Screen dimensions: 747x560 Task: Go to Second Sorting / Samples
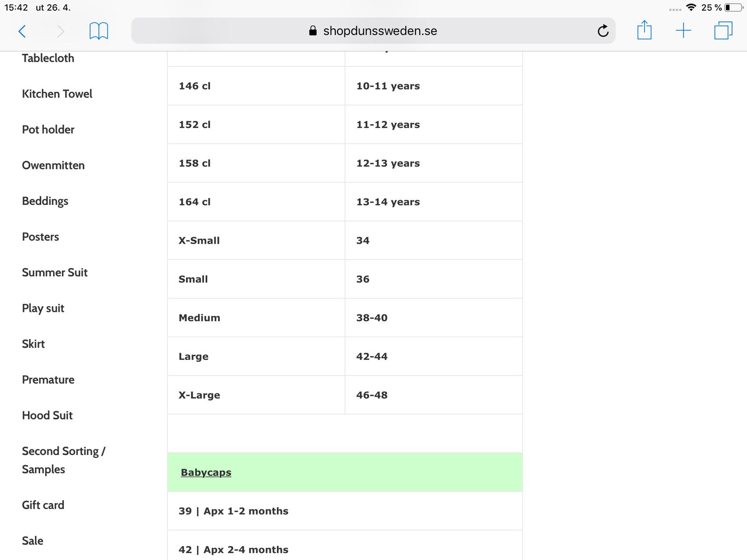63,460
